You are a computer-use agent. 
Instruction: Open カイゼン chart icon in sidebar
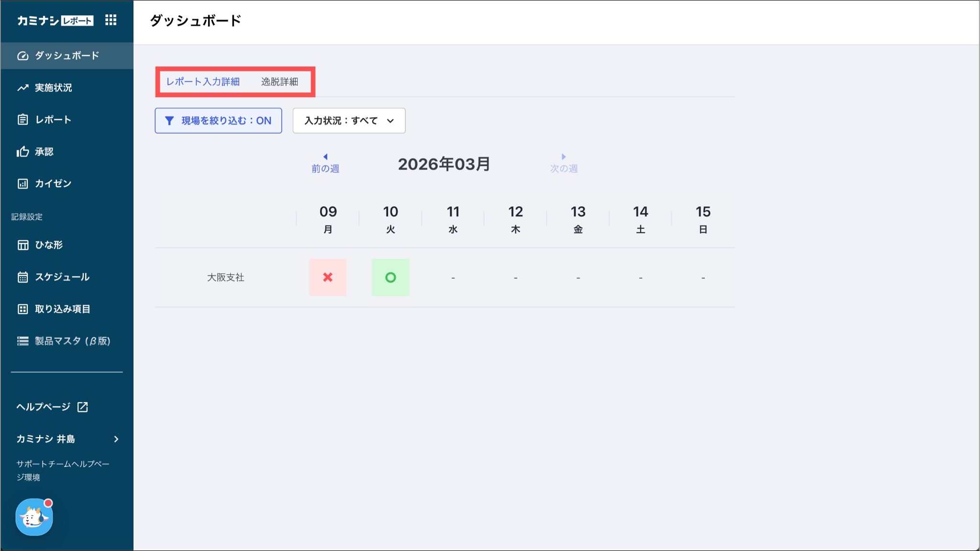(x=22, y=184)
